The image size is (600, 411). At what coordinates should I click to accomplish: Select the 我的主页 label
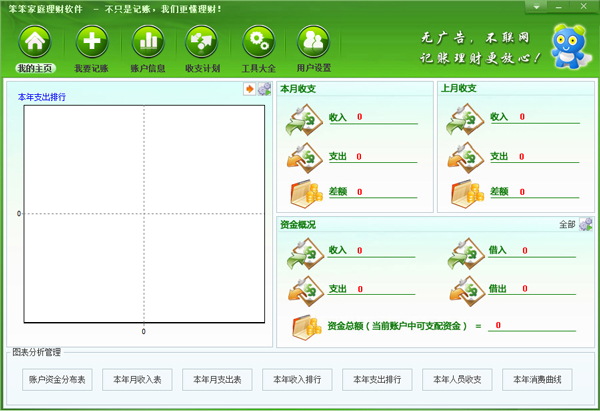(35, 68)
